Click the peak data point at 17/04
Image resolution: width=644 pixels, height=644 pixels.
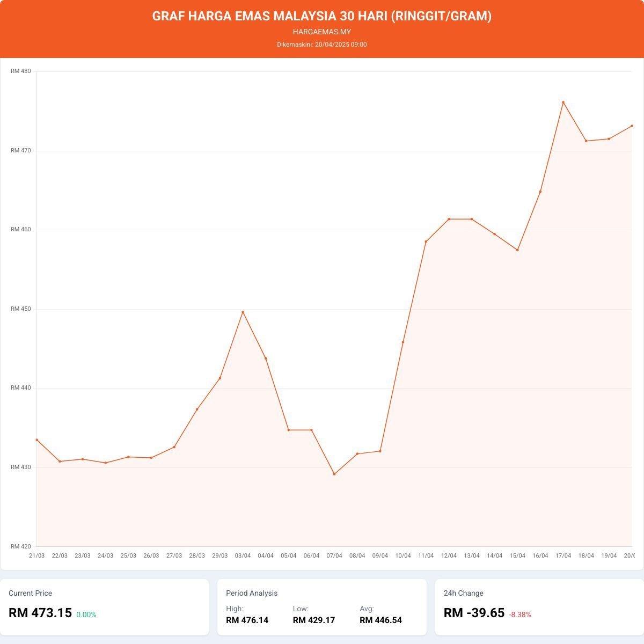pos(563,103)
